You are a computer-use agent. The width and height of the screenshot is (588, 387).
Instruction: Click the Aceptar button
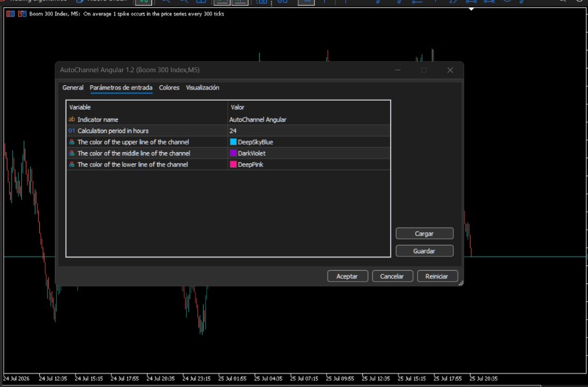coord(348,276)
